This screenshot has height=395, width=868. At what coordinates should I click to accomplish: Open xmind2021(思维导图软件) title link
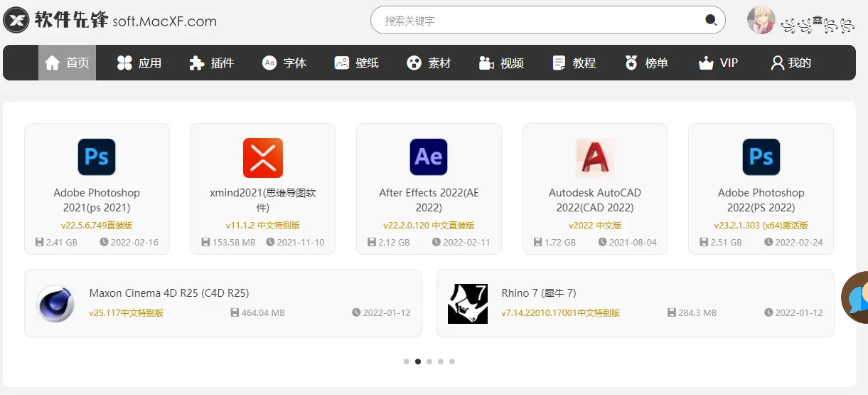263,200
